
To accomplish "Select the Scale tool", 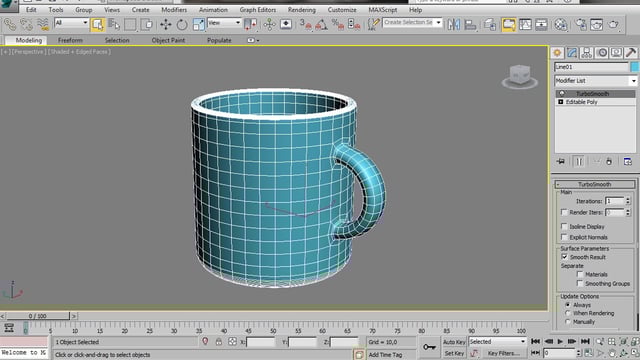I will point(199,24).
